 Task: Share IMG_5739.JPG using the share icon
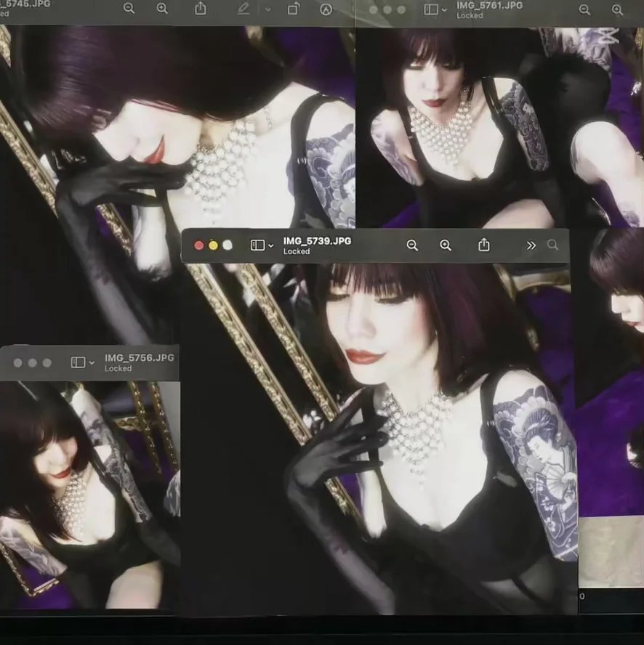[x=483, y=245]
